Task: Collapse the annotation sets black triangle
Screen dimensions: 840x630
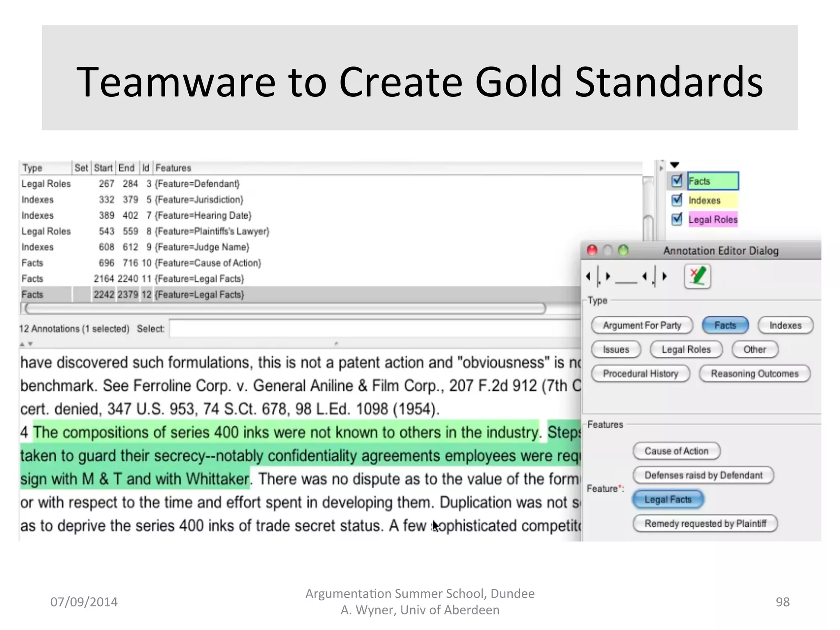Action: (675, 165)
